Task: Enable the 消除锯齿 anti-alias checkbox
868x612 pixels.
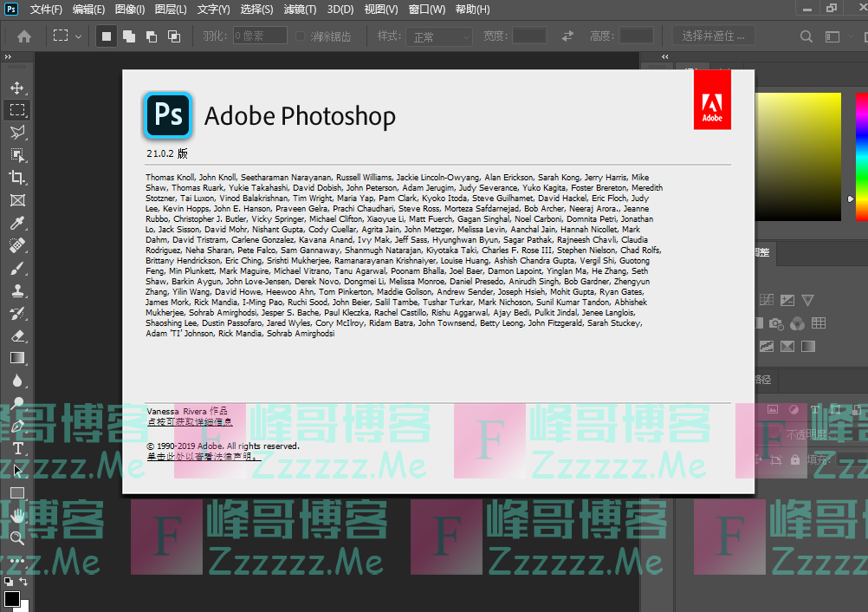Action: pyautogui.click(x=301, y=36)
